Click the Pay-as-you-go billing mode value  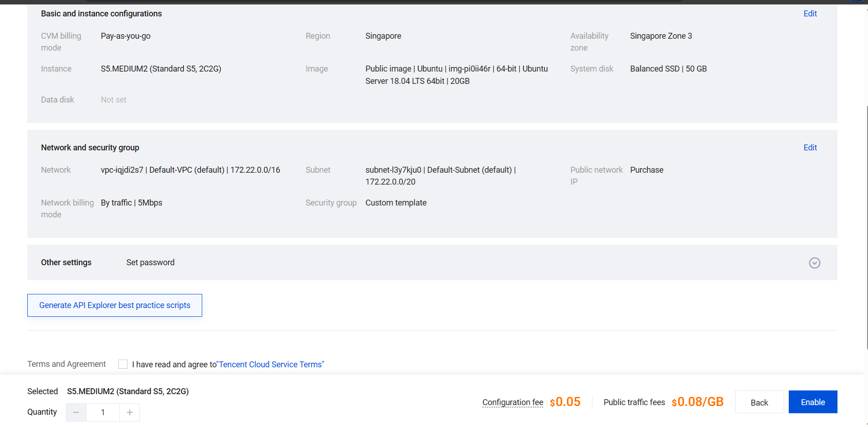[x=126, y=36]
